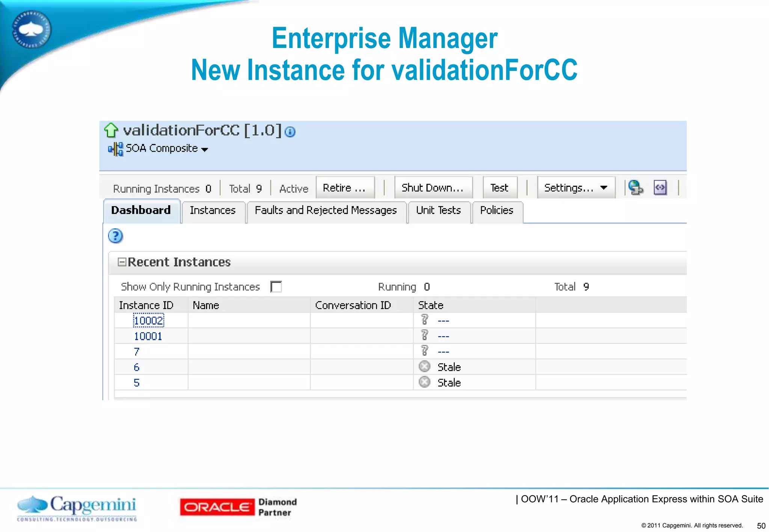769x532 pixels.
Task: Click the info icon beside validationForCC [1.0]
Action: [290, 132]
